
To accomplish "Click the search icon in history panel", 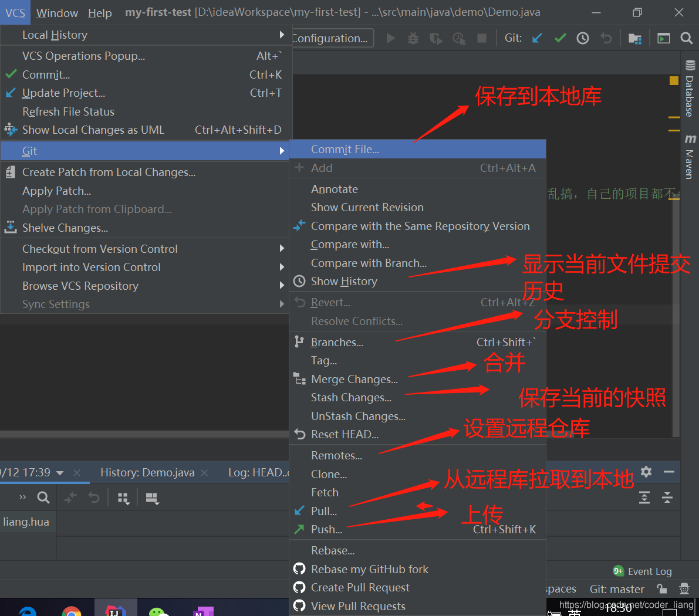I will click(43, 497).
